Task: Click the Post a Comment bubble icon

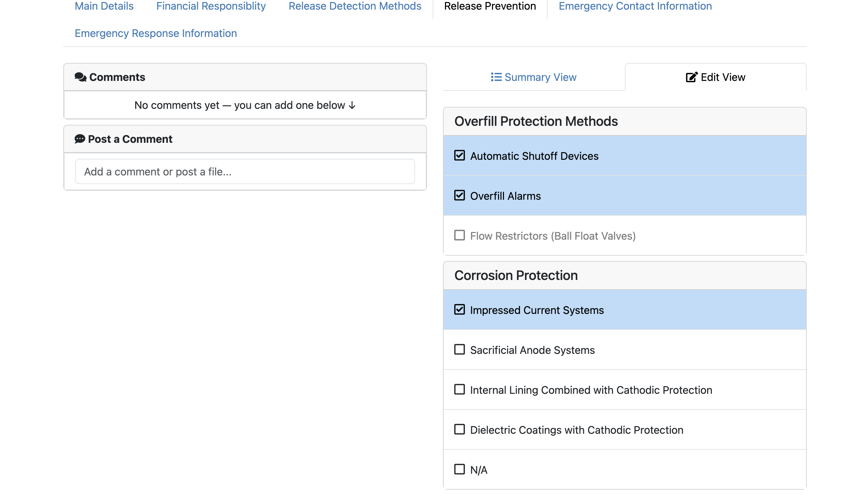Action: (80, 139)
